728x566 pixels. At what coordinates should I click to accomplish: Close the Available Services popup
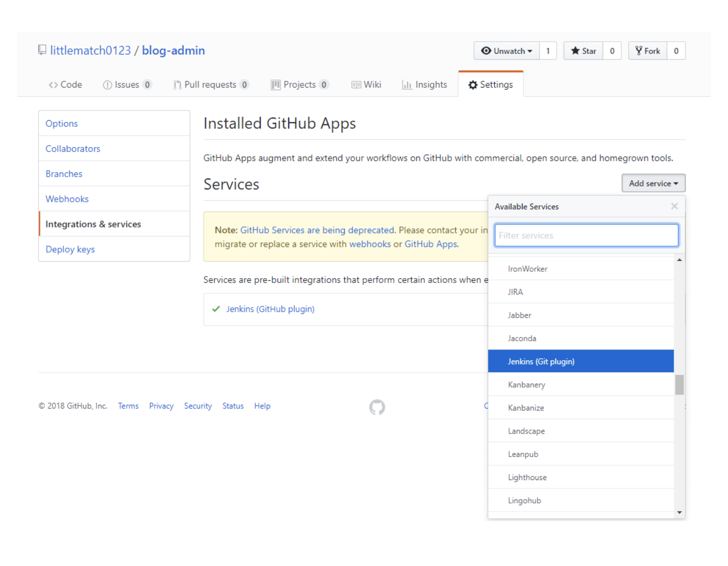click(674, 206)
